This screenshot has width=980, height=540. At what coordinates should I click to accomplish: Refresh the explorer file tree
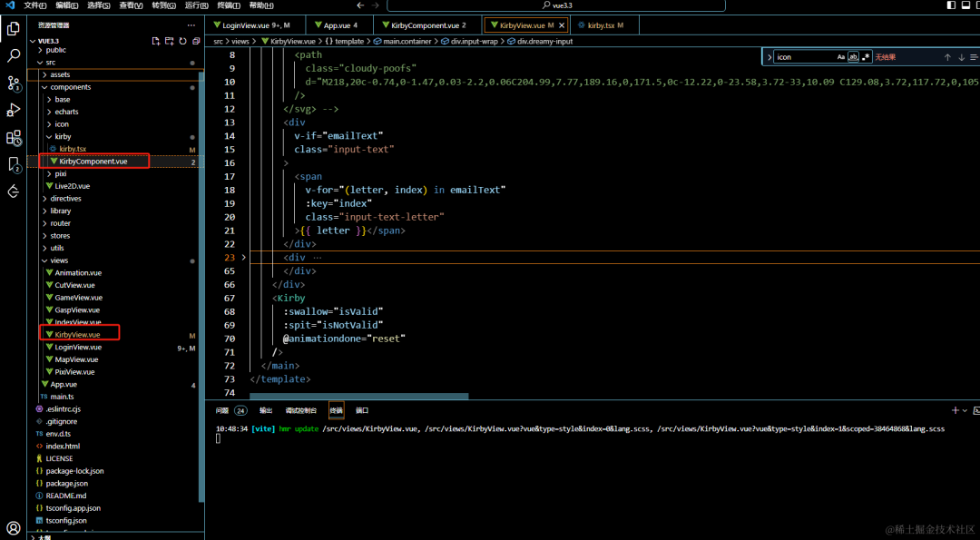pyautogui.click(x=182, y=41)
